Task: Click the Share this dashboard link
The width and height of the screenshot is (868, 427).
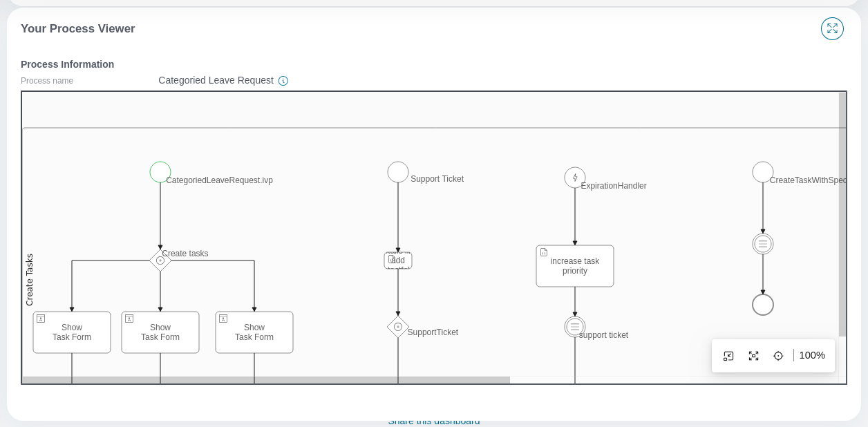Action: 434,421
